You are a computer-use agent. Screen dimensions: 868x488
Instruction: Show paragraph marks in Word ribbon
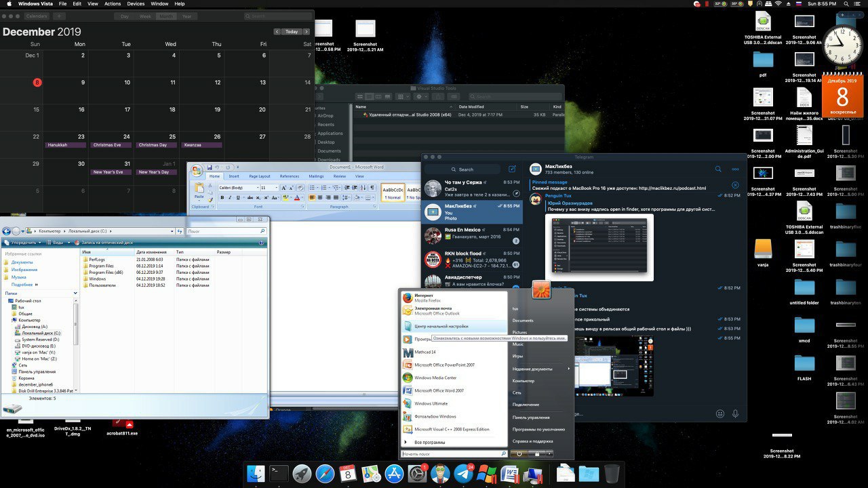pyautogui.click(x=372, y=187)
